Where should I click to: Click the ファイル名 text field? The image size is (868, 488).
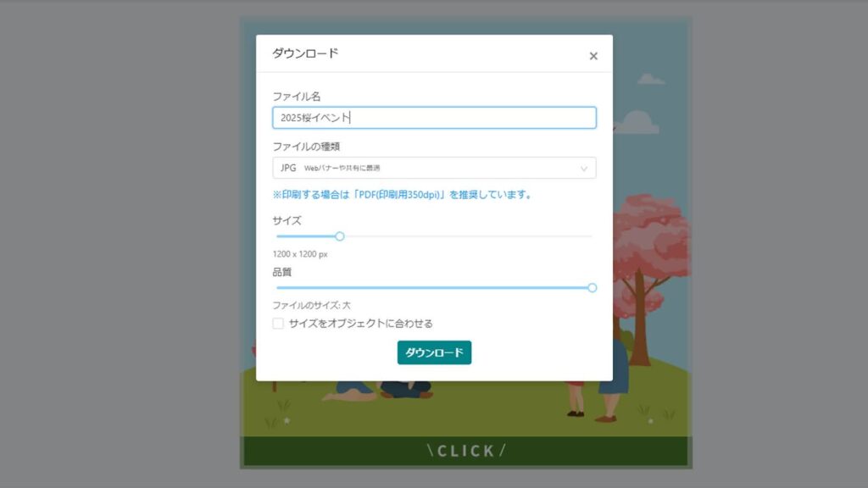pos(434,118)
